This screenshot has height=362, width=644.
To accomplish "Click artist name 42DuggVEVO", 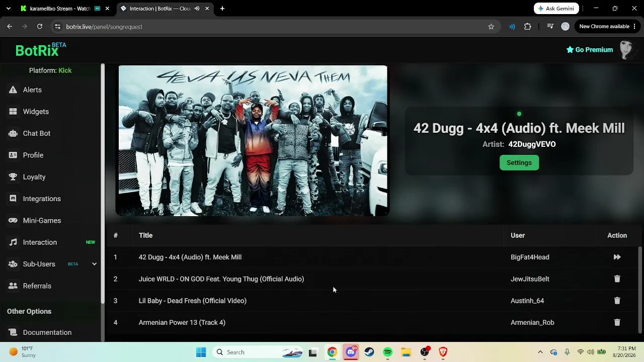I will tap(532, 144).
